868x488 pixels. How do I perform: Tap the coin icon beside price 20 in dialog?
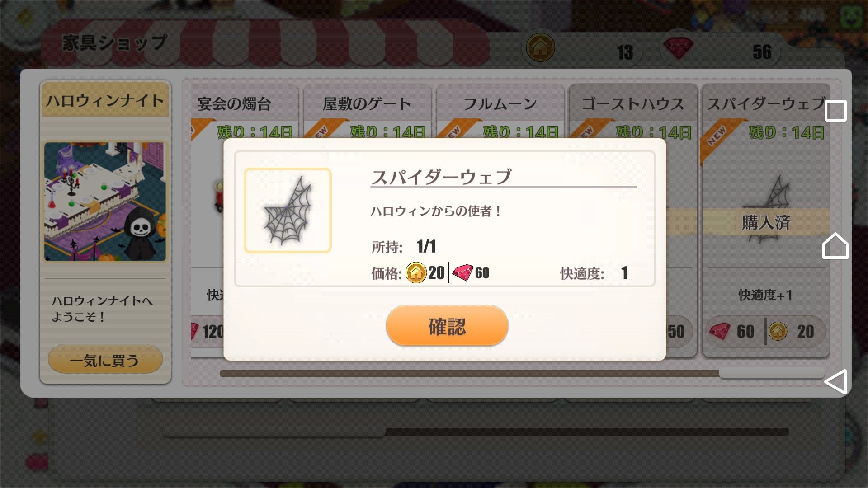click(x=416, y=272)
